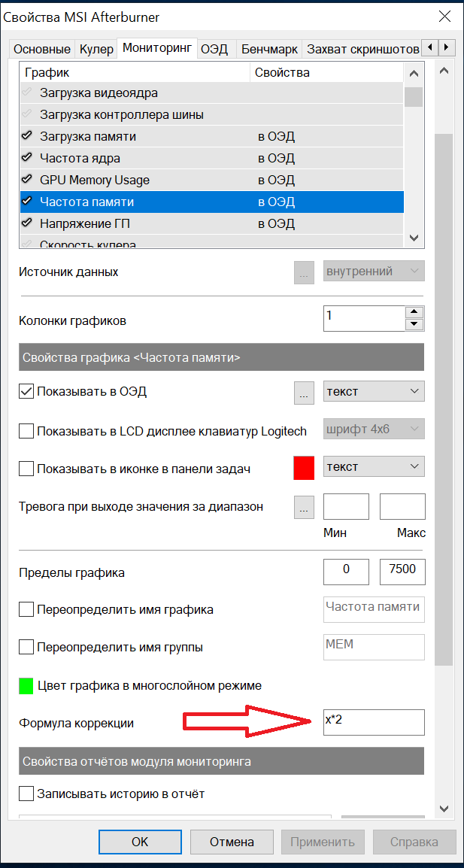Click graph lower limit field showing 0
This screenshot has height=868, width=464.
coord(346,572)
